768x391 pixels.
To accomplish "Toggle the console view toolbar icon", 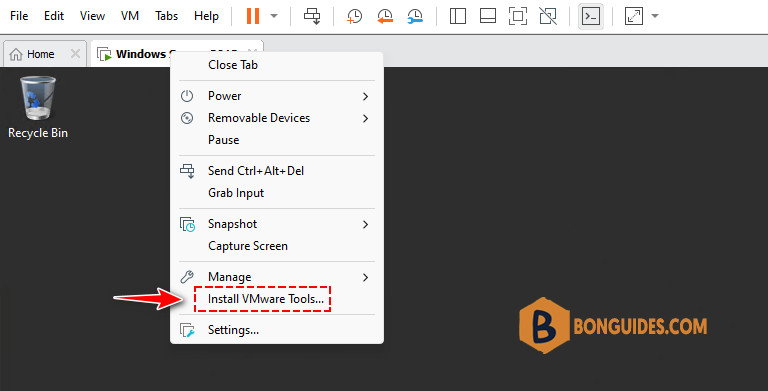I will point(591,17).
